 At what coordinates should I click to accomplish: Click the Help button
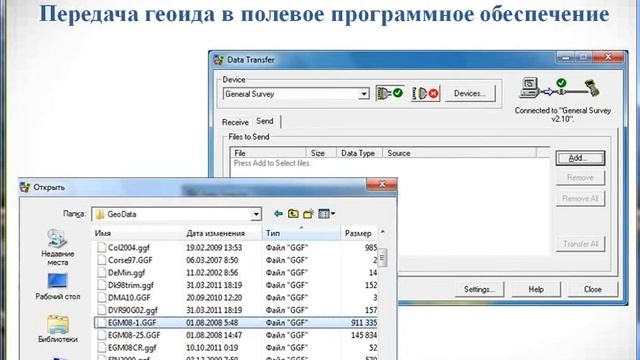pyautogui.click(x=536, y=289)
